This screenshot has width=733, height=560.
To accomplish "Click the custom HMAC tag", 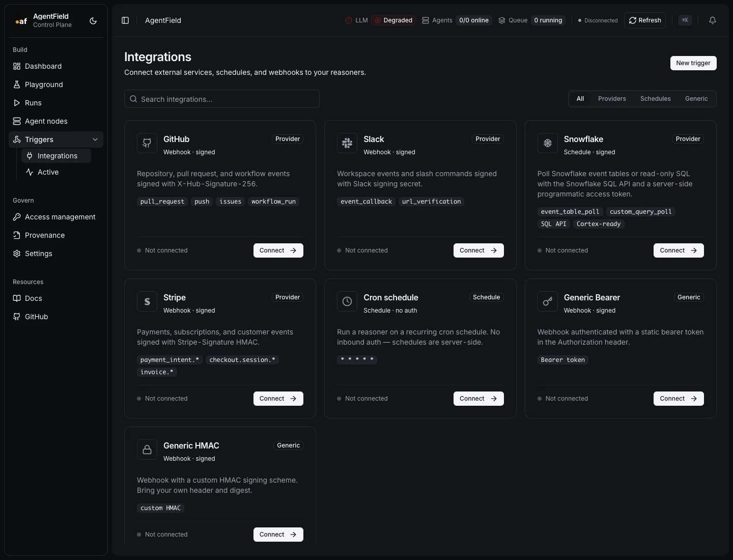I will click(161, 508).
